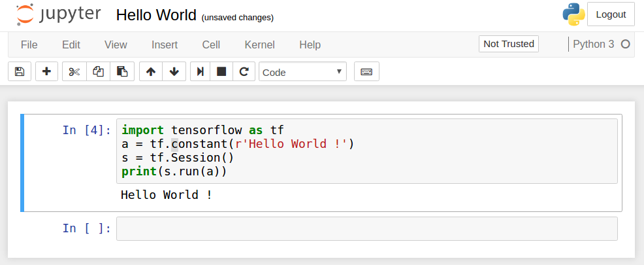
Task: Open the Kernel menu
Action: [x=259, y=44]
